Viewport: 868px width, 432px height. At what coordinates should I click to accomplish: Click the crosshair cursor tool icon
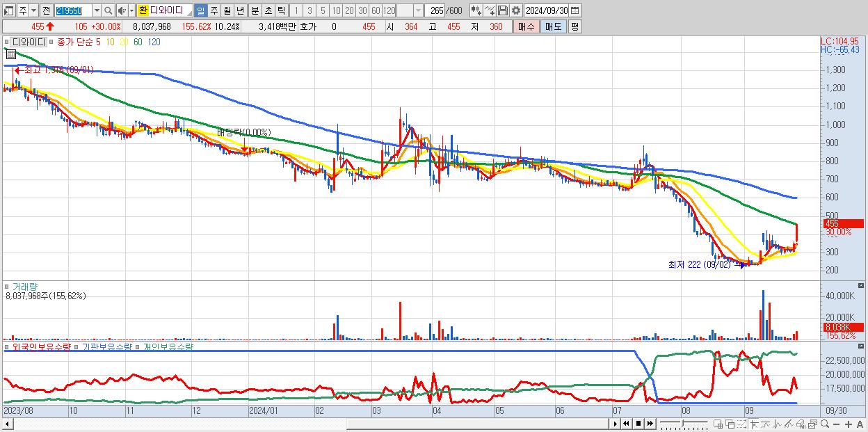click(x=755, y=424)
